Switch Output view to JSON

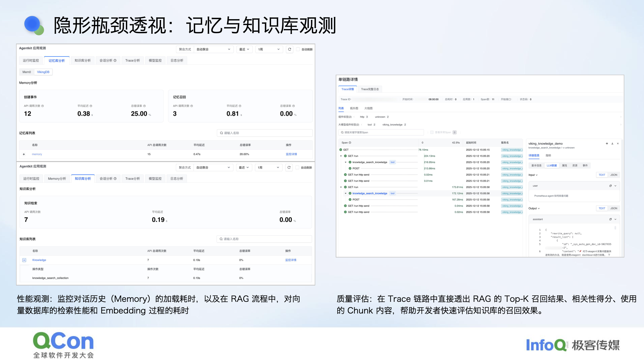(x=614, y=208)
